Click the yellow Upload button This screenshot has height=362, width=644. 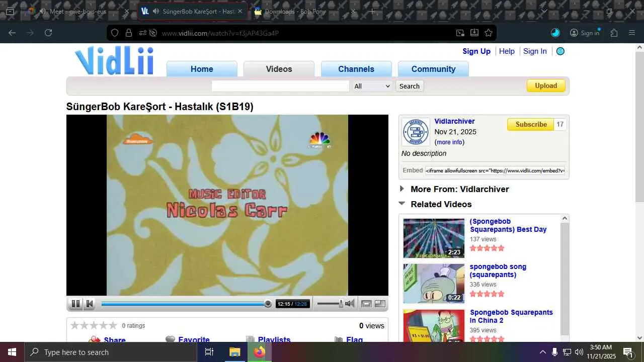(x=546, y=85)
